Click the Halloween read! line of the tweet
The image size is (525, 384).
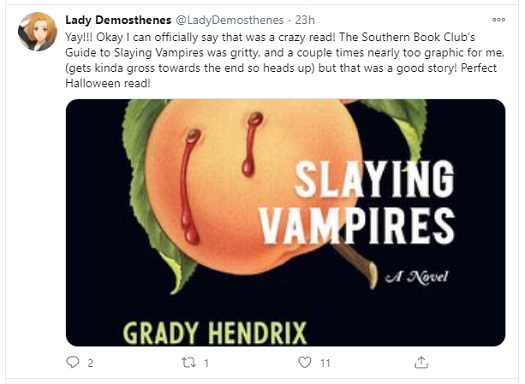108,83
